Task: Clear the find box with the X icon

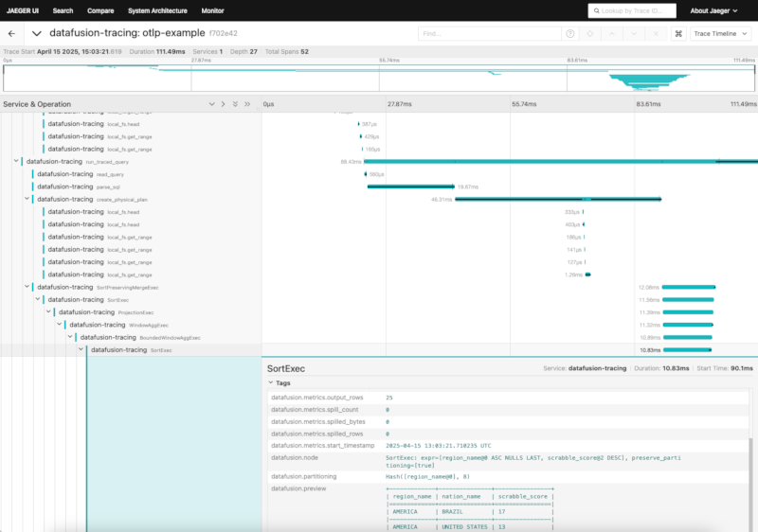Action: click(x=656, y=34)
